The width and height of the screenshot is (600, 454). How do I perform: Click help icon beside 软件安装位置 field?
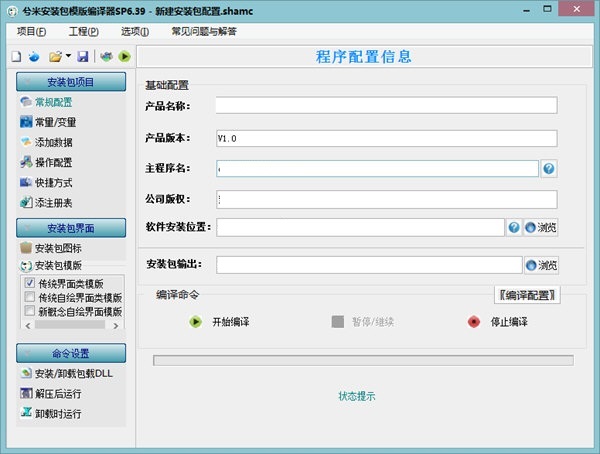point(514,227)
